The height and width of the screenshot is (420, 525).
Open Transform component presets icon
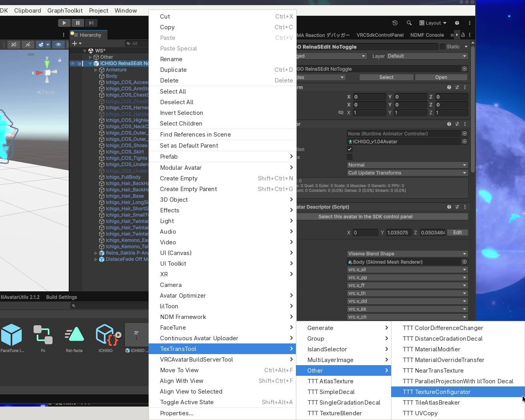click(x=457, y=87)
